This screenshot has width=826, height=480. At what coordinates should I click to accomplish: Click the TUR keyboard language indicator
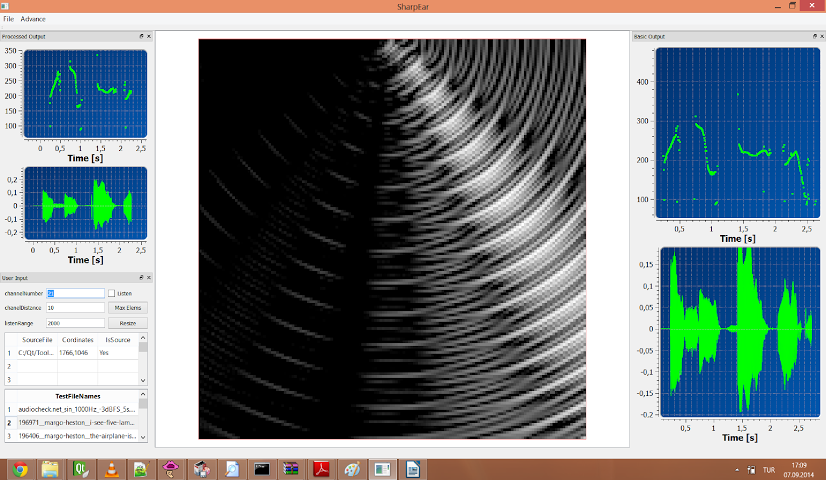(x=769, y=469)
